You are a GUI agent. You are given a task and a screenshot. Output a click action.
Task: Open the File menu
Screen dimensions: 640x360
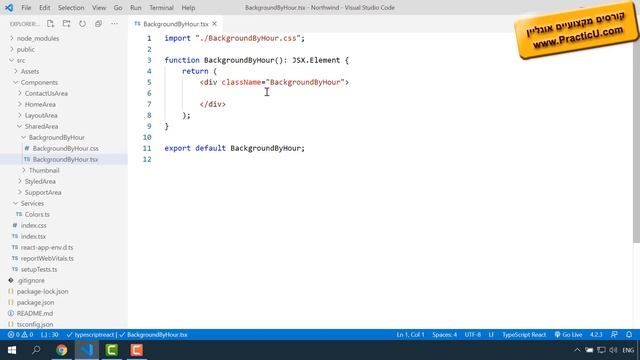point(26,7)
